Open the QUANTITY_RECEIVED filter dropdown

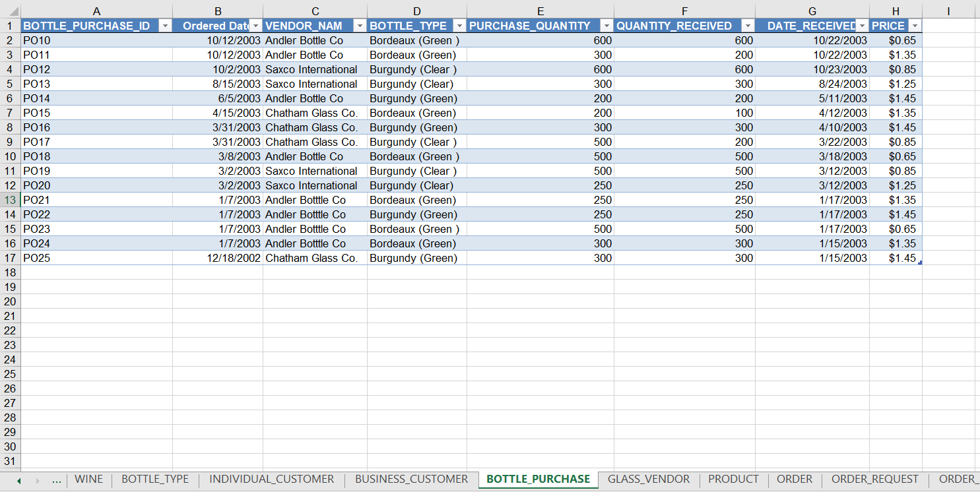(x=748, y=25)
